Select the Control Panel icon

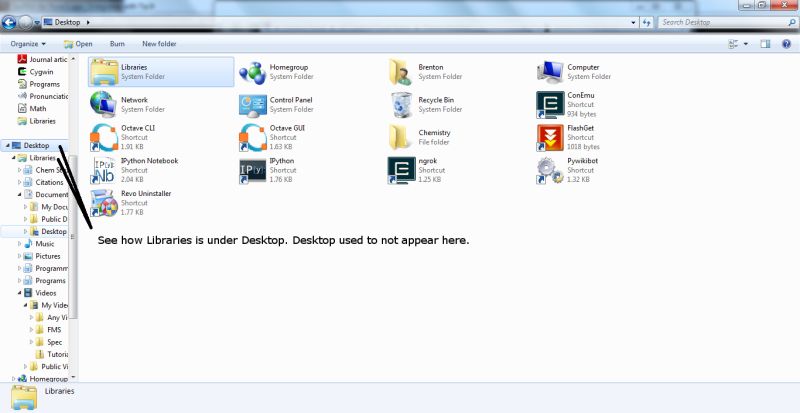pyautogui.click(x=253, y=105)
